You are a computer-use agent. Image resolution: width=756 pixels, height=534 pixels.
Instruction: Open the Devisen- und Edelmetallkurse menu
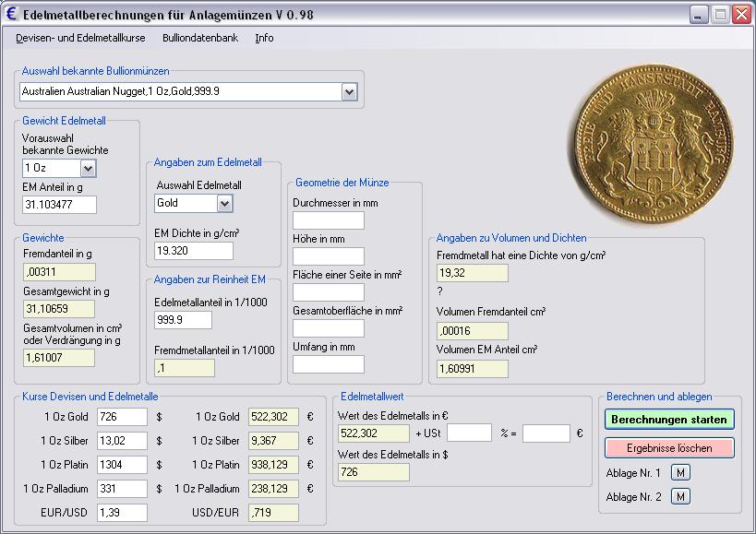tap(80, 38)
